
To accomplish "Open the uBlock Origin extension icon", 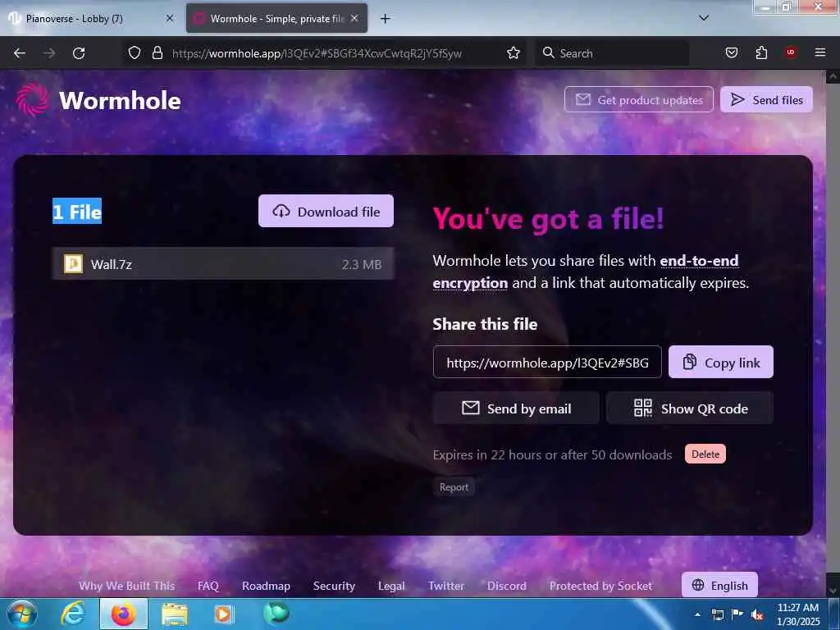I will pyautogui.click(x=790, y=52).
